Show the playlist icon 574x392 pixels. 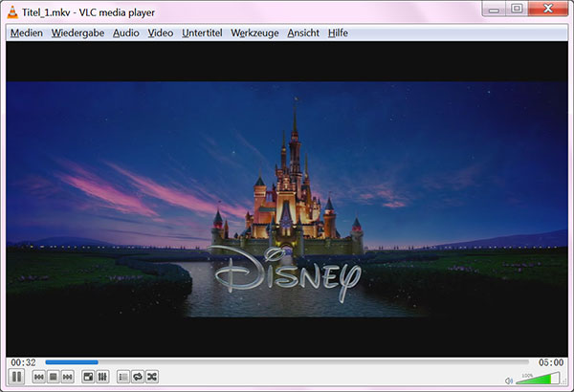[x=123, y=377]
